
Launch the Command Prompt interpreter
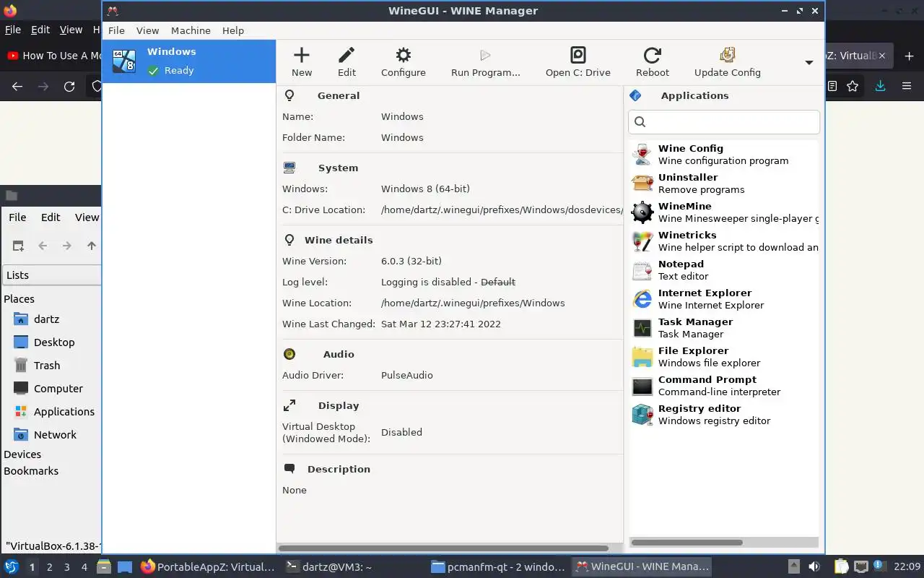point(725,385)
